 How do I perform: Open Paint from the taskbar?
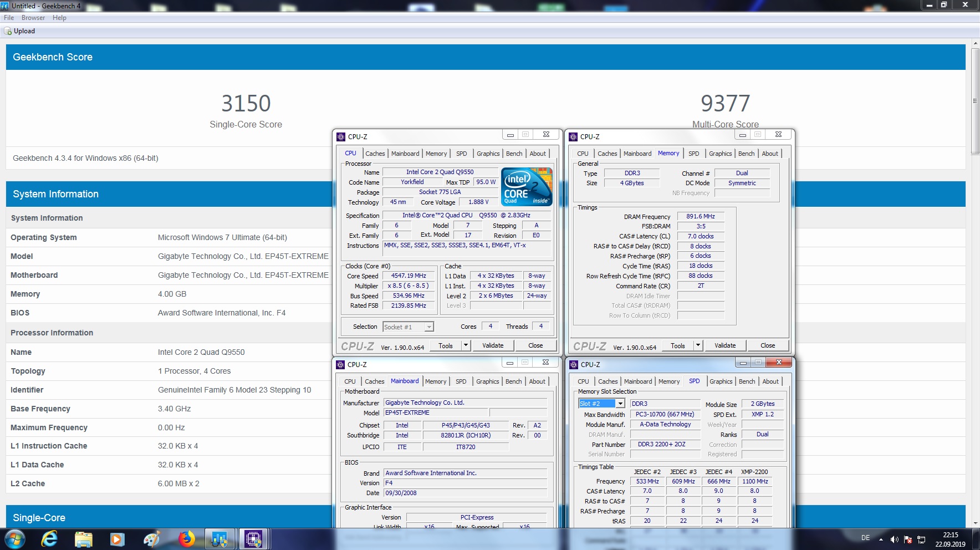click(x=151, y=539)
